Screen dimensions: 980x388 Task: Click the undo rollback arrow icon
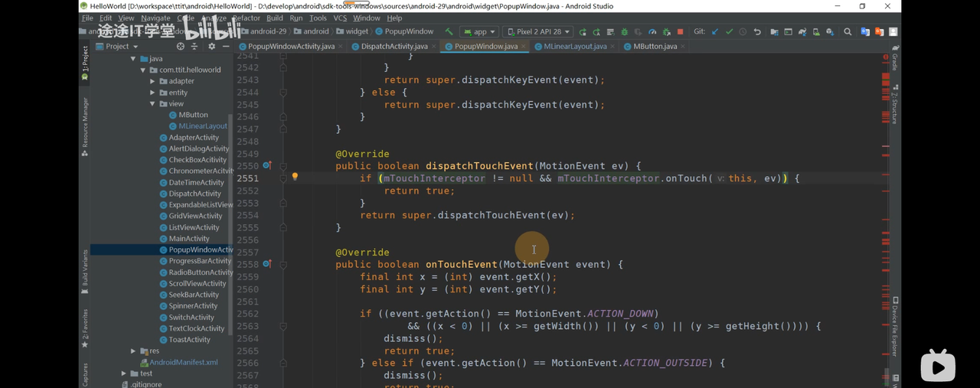click(x=757, y=32)
